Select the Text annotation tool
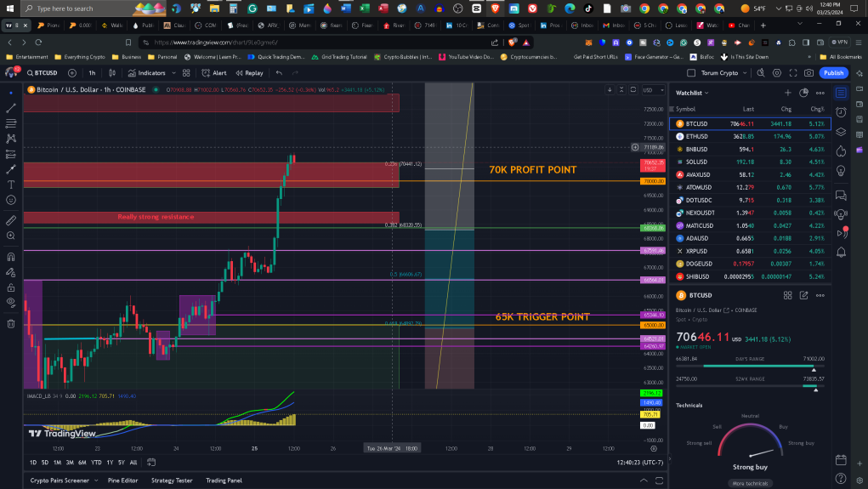Screen dimensions: 868x489 [x=10, y=185]
